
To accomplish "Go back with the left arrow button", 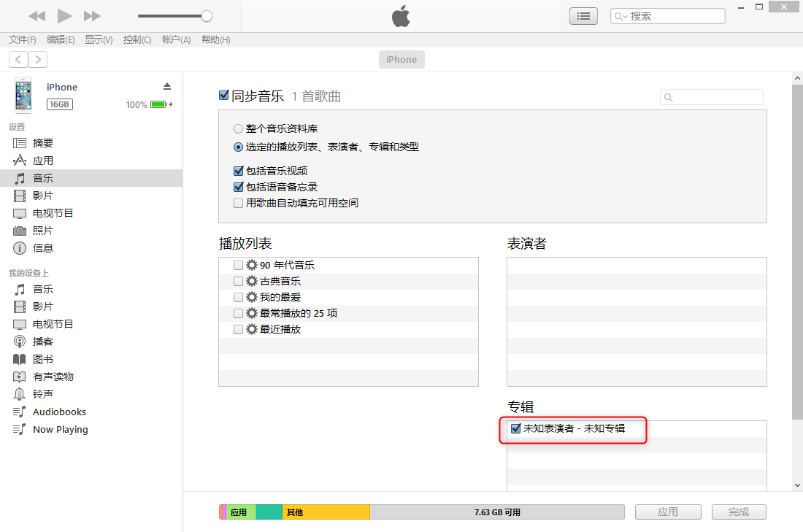I will tap(18, 59).
